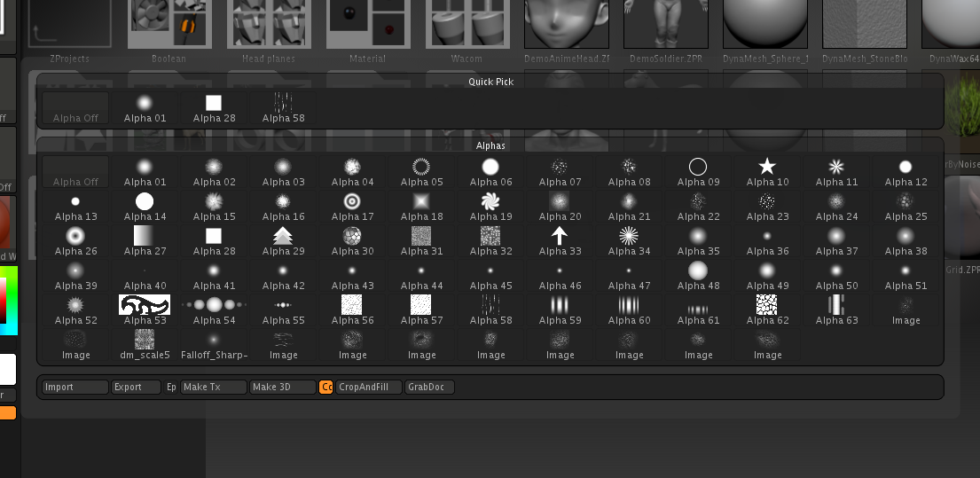Pick the dm_scale5 alpha
The width and height of the screenshot is (980, 478).
[x=145, y=345]
